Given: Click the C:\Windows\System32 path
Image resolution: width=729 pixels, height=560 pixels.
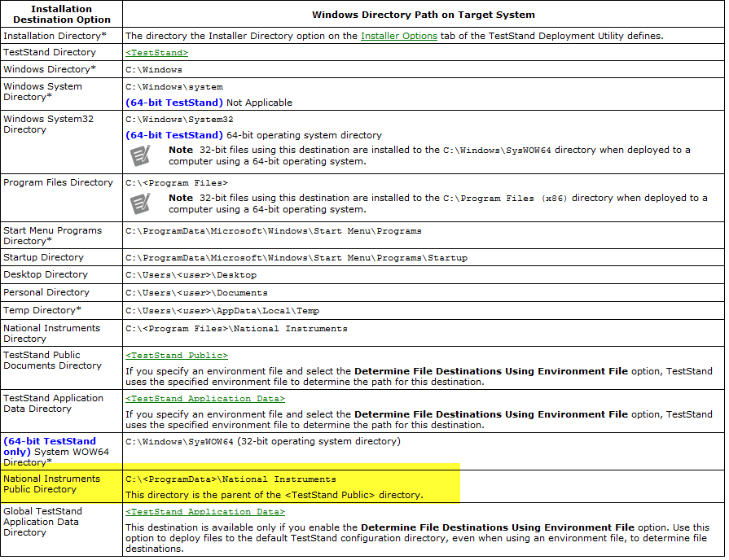Looking at the screenshot, I should 179,120.
